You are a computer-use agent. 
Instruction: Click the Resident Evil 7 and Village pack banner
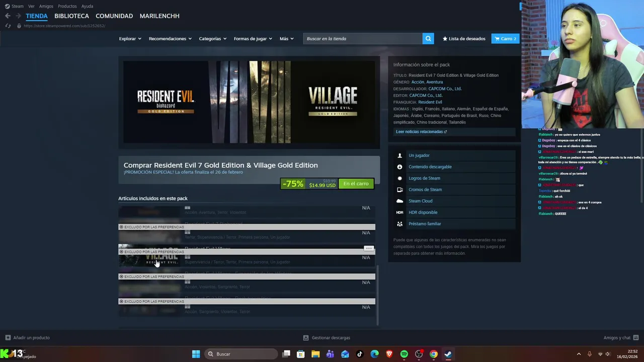point(249,102)
